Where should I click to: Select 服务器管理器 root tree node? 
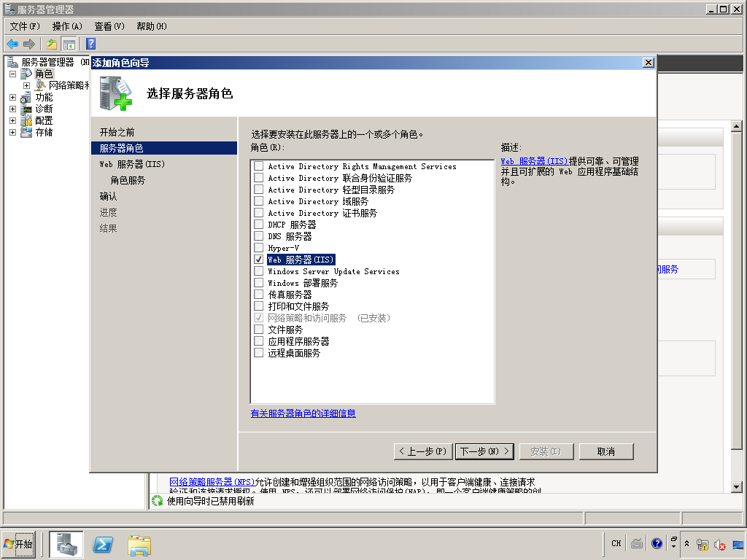47,62
